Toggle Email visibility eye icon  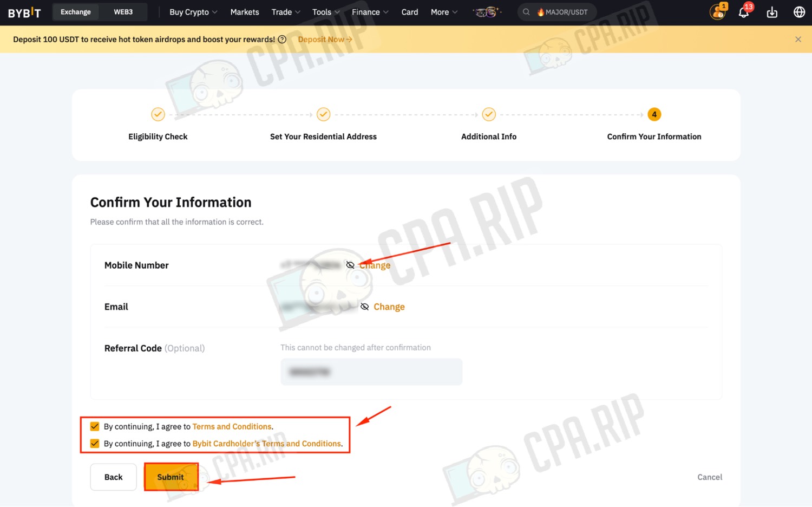point(365,307)
